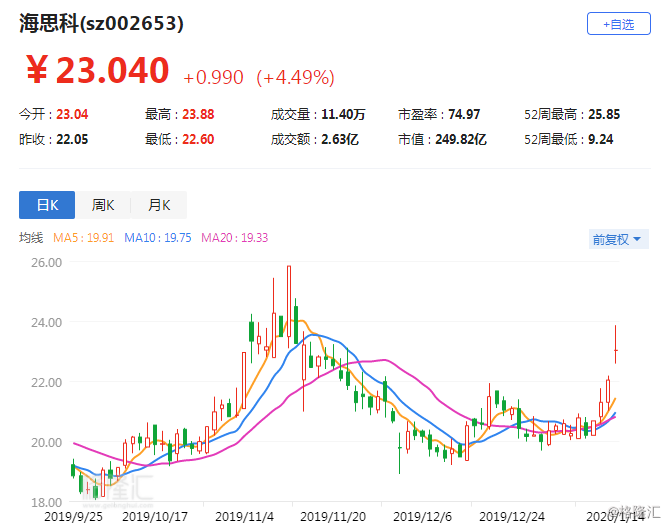Click the 2019/10/17 date axis label
Screen dimensions: 668x526
point(155,517)
